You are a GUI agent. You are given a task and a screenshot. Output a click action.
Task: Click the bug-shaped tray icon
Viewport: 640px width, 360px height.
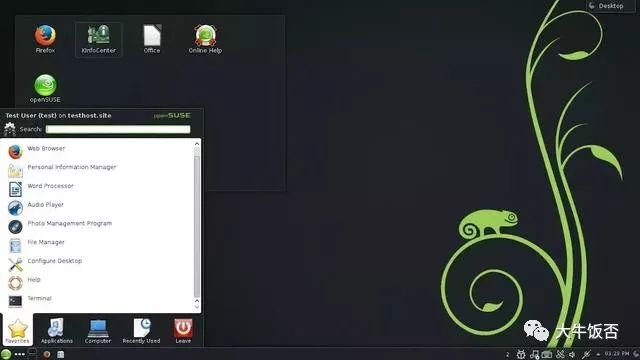[x=521, y=354]
